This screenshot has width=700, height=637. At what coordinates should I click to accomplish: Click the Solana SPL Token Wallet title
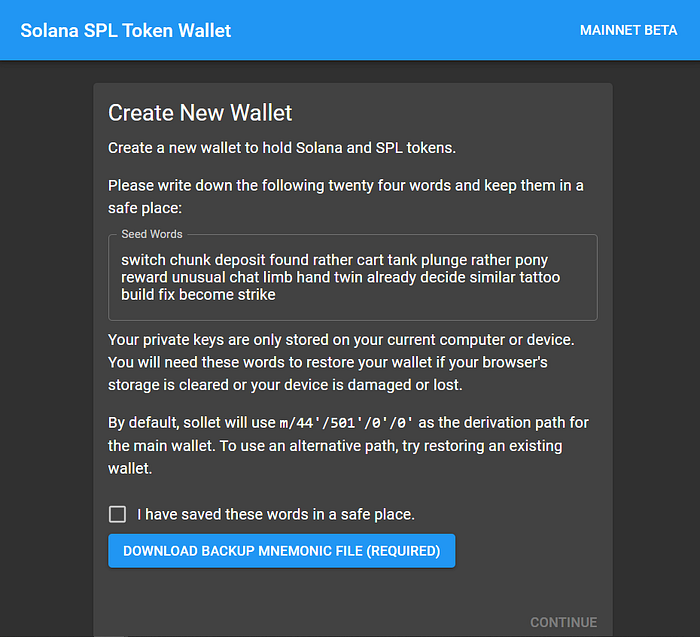[125, 30]
